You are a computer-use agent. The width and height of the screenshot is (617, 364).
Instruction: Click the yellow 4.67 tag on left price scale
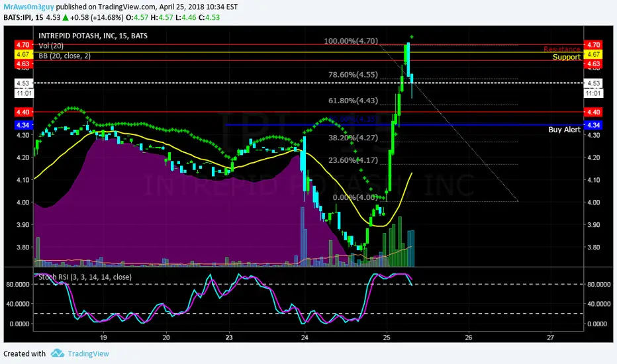click(23, 54)
